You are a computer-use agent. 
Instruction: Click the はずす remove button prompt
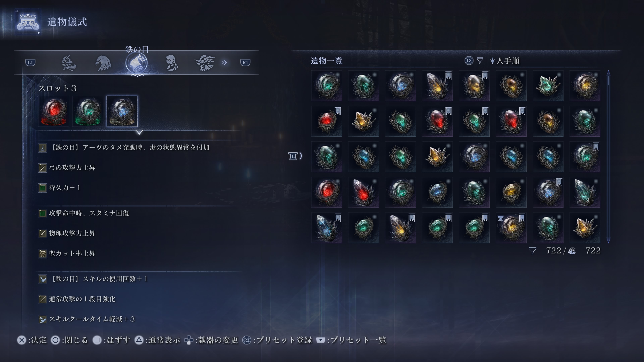[x=112, y=340]
